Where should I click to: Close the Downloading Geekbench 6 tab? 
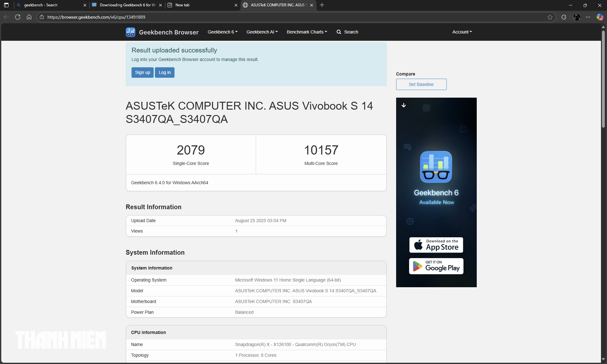(160, 5)
